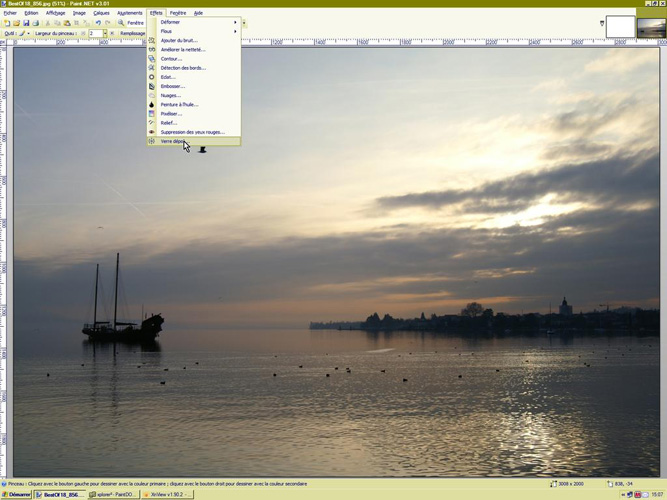The image size is (667, 500).
Task: Click the Save disk icon
Action: click(x=27, y=22)
